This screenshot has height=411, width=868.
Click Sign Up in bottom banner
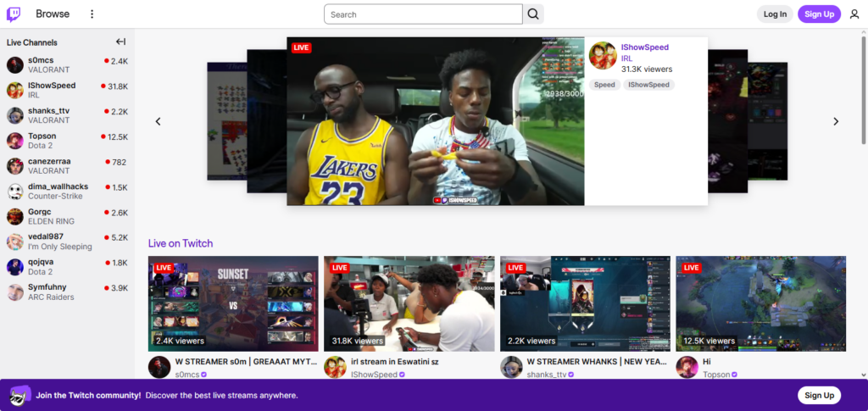pyautogui.click(x=820, y=395)
